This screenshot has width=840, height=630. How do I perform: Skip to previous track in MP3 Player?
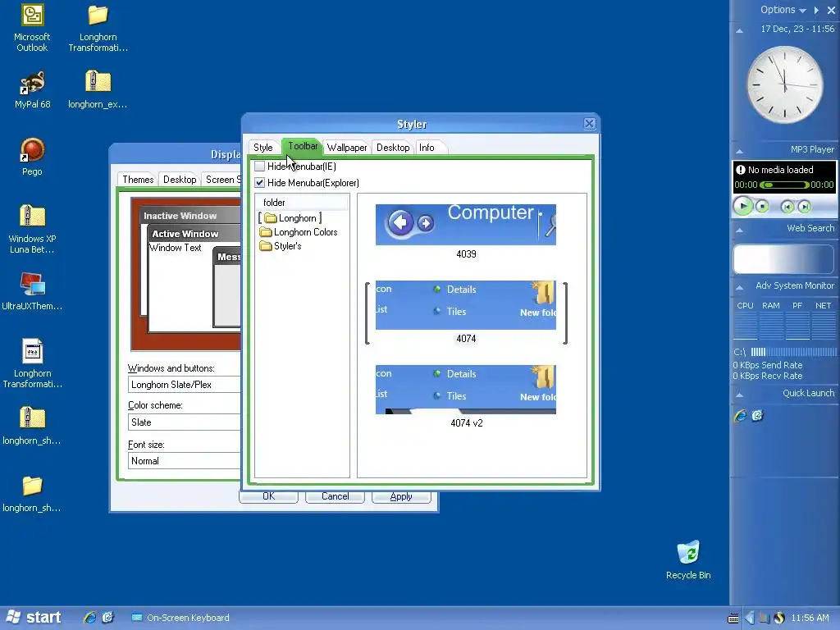pos(787,206)
